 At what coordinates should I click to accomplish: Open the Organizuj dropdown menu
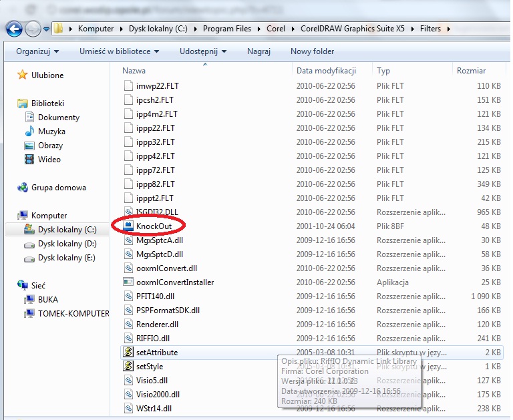point(37,51)
